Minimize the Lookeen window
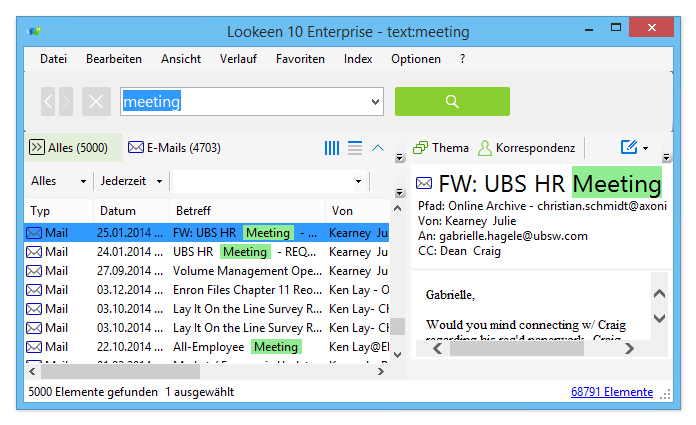Screen dimensions: 696x425 pos(589,29)
